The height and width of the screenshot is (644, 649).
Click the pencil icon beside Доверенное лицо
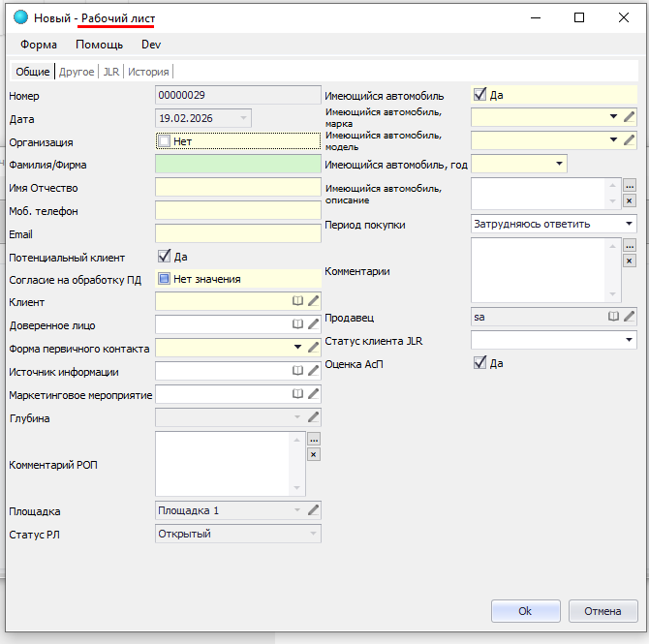pos(313,324)
